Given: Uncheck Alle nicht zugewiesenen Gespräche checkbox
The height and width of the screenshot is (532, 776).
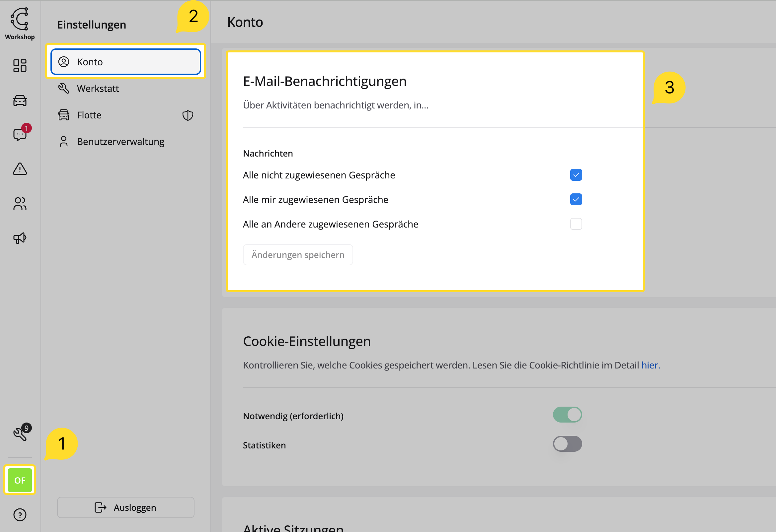Looking at the screenshot, I should click(x=576, y=175).
